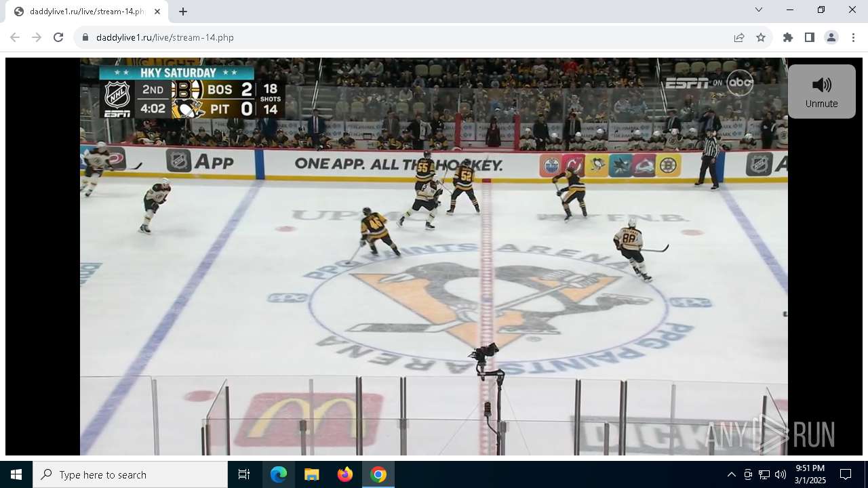The width and height of the screenshot is (868, 488).
Task: Share this page icon
Action: point(739,37)
